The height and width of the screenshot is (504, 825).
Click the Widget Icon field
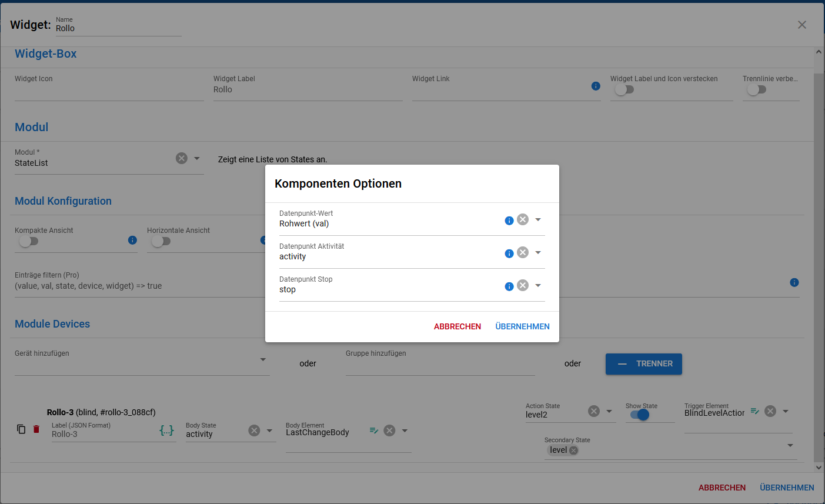point(109,87)
